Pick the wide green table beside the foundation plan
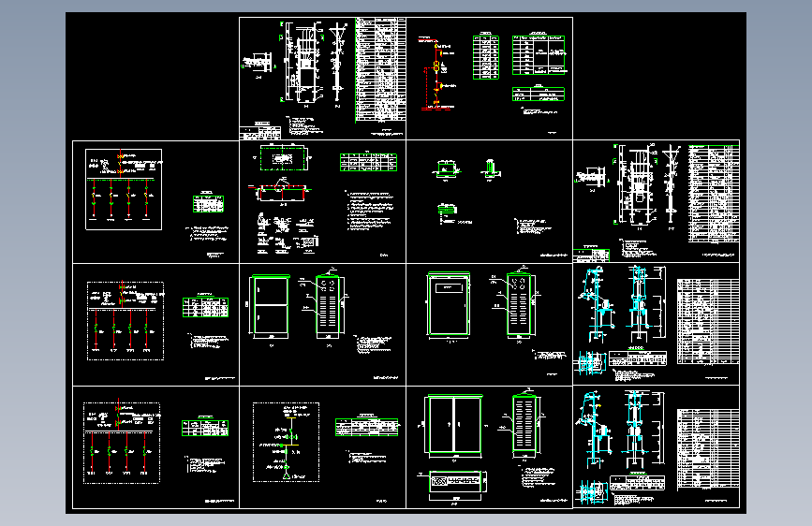This screenshot has width=812, height=526. pyautogui.click(x=368, y=162)
